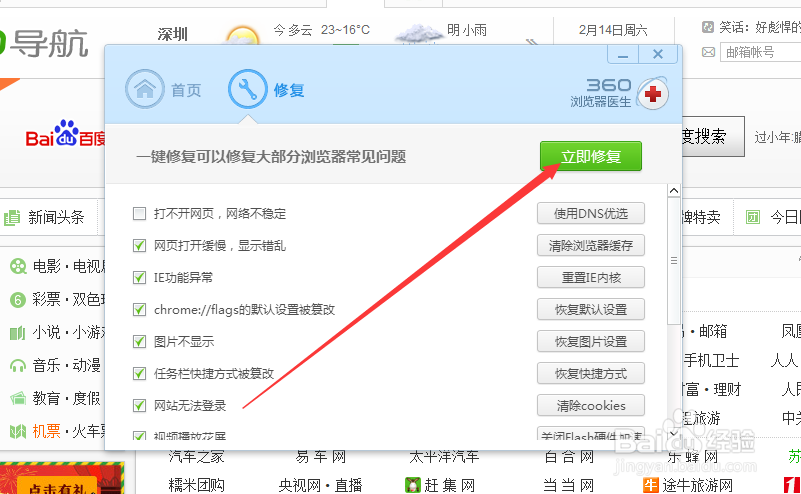Click the 今日 团 green icon

[753, 217]
